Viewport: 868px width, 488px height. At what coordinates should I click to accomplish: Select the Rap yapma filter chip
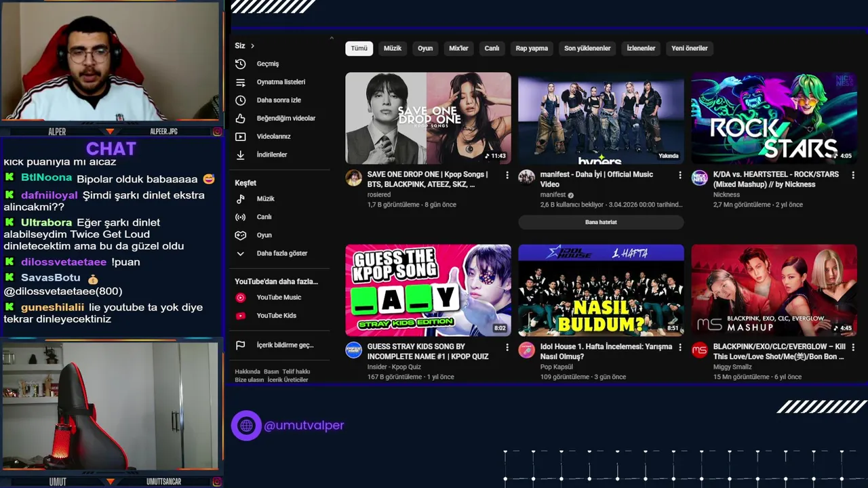532,48
